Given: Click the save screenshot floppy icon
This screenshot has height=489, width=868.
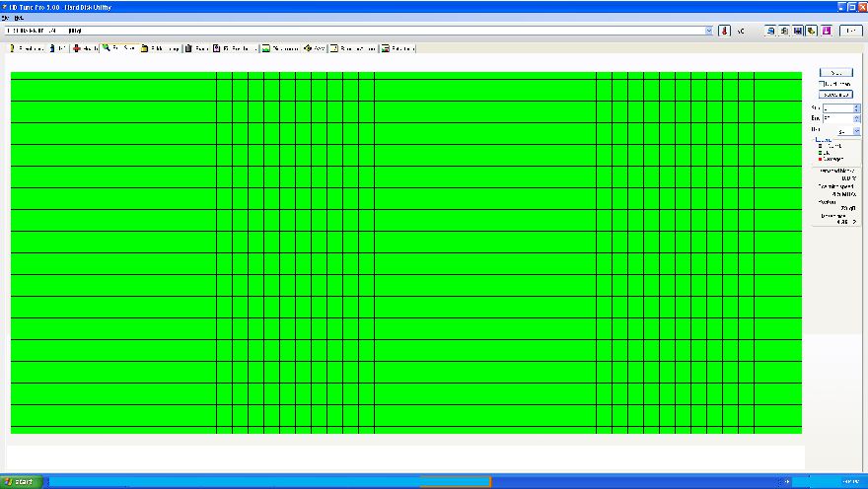Looking at the screenshot, I should (x=798, y=31).
